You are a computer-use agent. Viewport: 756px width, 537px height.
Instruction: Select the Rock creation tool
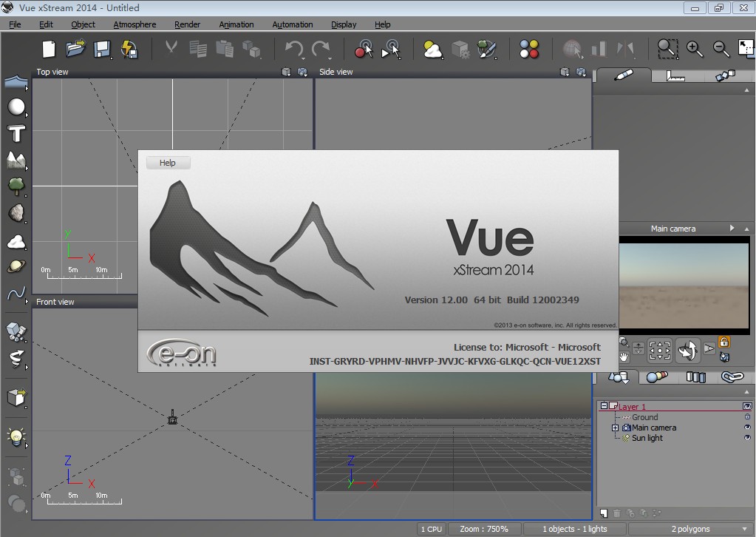(16, 213)
